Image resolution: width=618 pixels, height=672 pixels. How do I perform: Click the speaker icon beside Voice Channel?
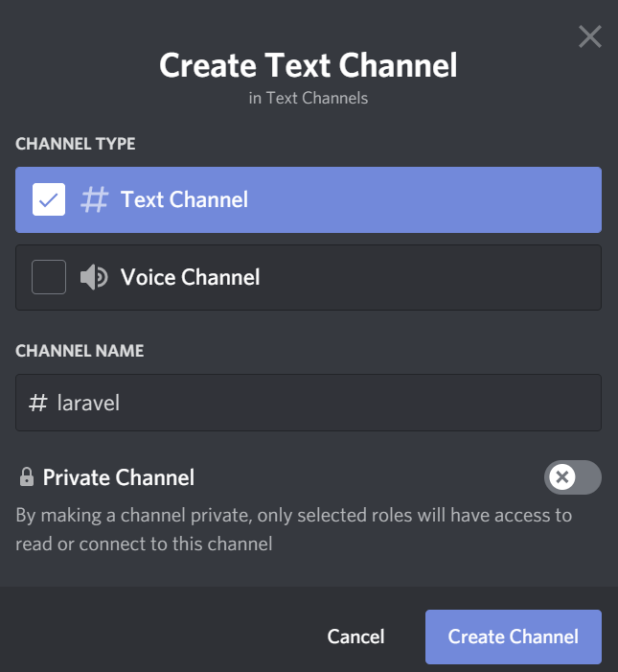click(94, 277)
